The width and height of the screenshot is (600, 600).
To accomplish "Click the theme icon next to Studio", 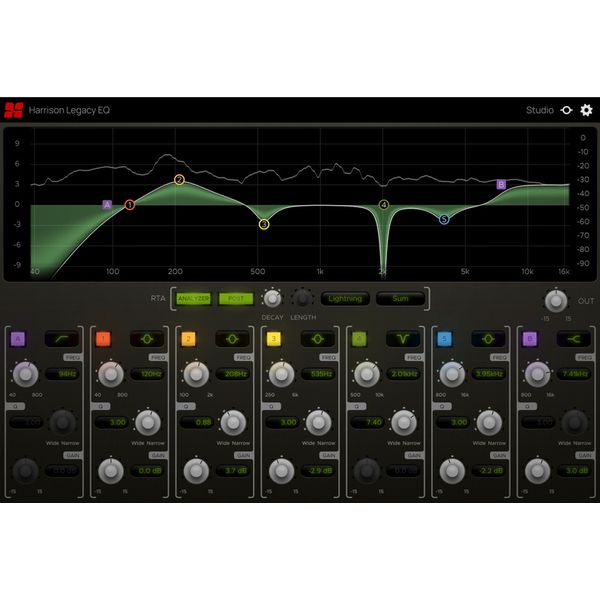I will pyautogui.click(x=566, y=110).
